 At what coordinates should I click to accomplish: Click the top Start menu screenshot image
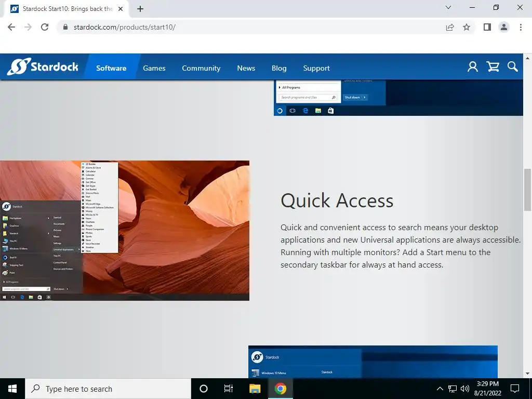(x=398, y=98)
